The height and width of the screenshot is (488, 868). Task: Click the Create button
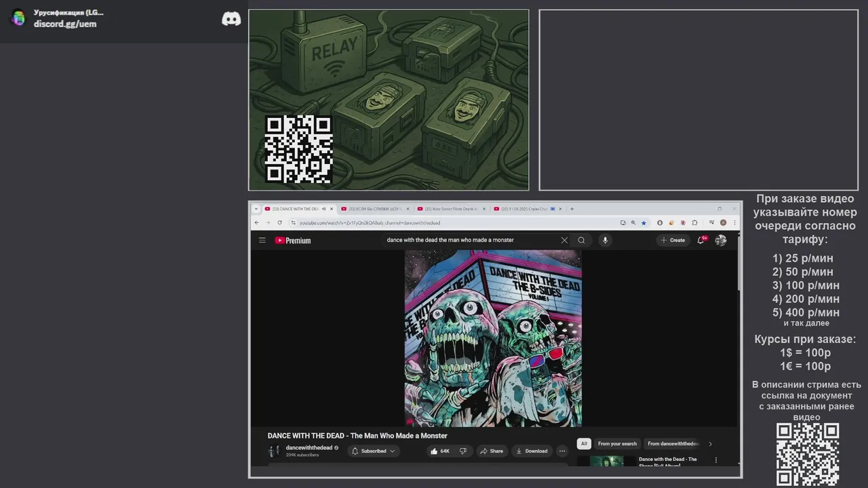pos(673,240)
